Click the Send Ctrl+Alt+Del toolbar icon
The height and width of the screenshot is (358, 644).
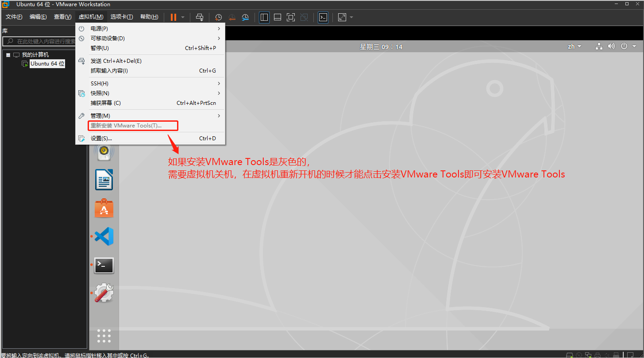click(x=200, y=17)
